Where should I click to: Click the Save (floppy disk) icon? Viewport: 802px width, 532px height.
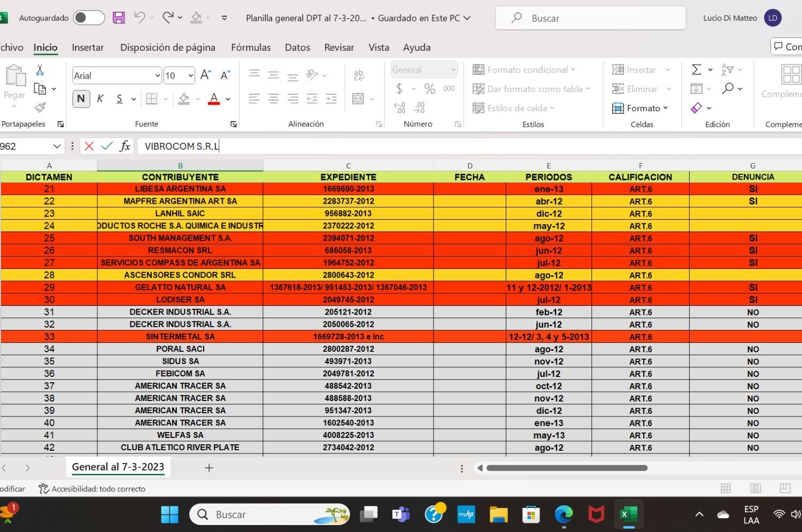(119, 18)
